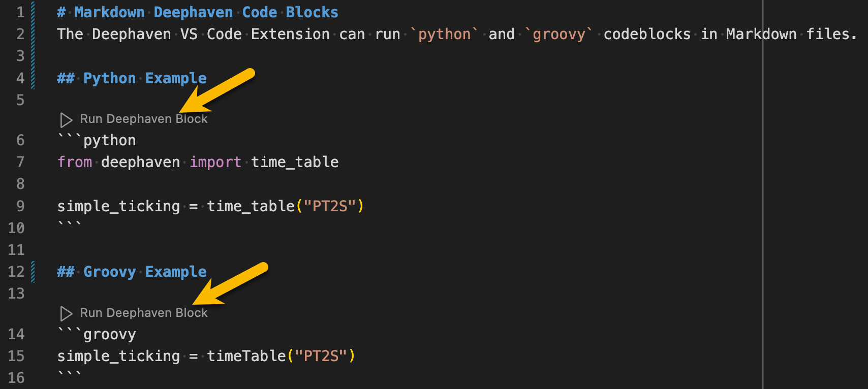Click the gutter modification marker next to Groovy Example heading
Screen dimensions: 868x389
pos(33,272)
